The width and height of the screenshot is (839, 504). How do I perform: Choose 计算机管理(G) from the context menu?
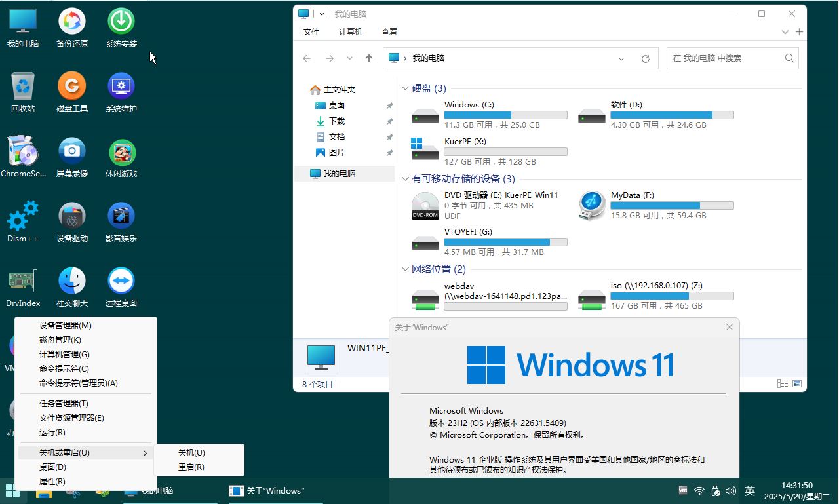tap(86, 355)
